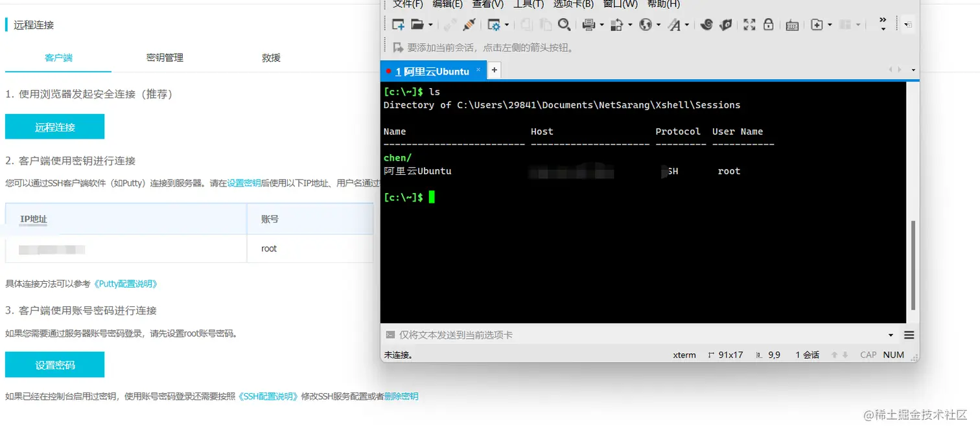Click the Print icon
This screenshot has width=980, height=434.
coord(589,25)
